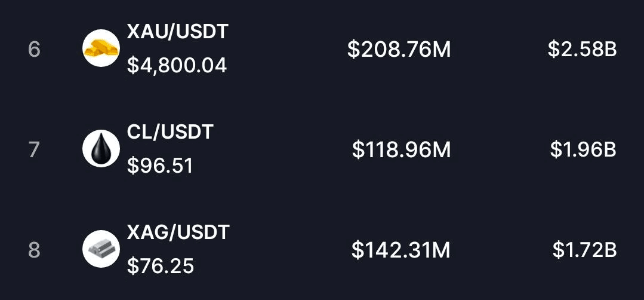Click the $208.76M volume value

[399, 49]
